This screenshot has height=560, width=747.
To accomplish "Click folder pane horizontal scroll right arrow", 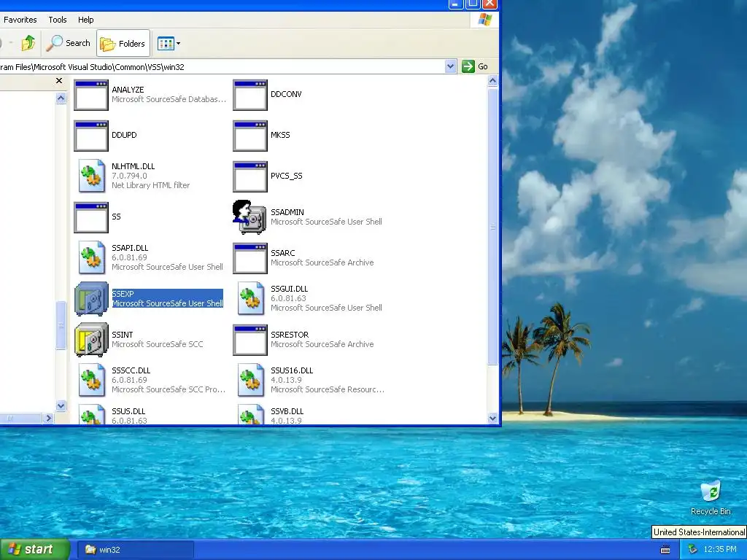I will tap(48, 419).
